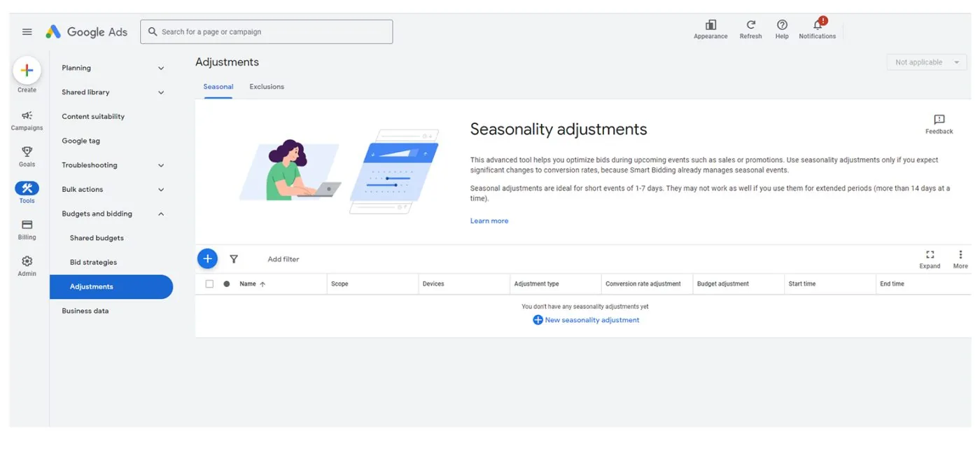
Task: Open the hamburger main menu
Action: point(27,32)
